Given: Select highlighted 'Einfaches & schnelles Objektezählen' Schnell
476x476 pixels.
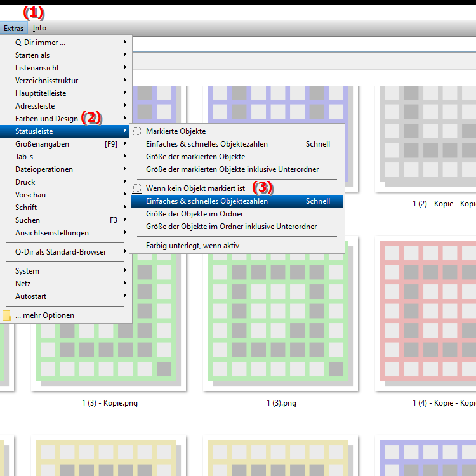Looking at the screenshot, I should 237,201.
